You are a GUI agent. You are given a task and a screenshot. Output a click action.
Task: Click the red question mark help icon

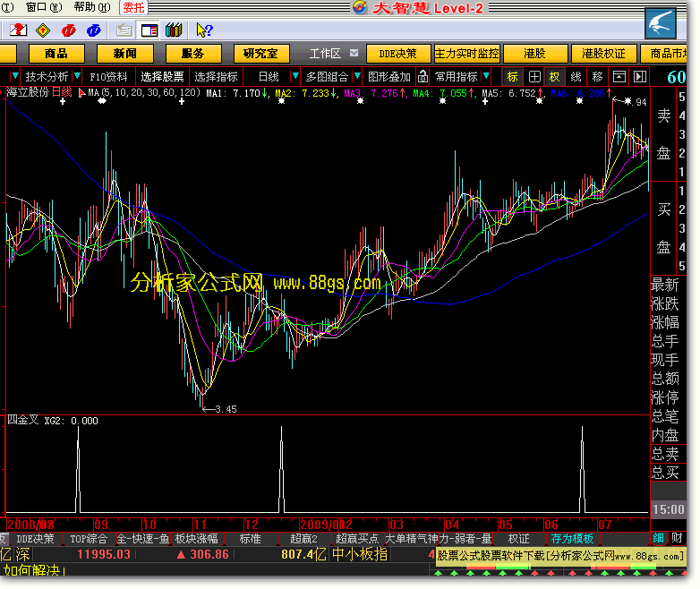18,30
